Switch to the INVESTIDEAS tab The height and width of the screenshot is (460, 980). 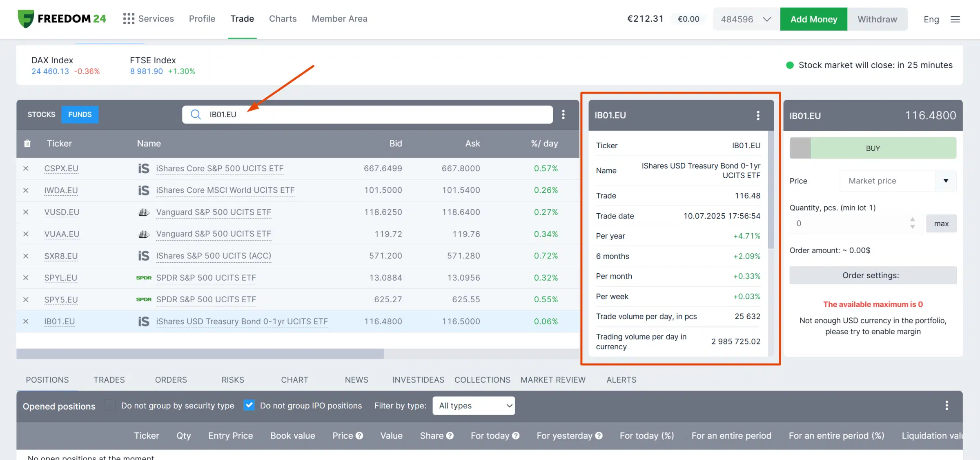pos(418,380)
